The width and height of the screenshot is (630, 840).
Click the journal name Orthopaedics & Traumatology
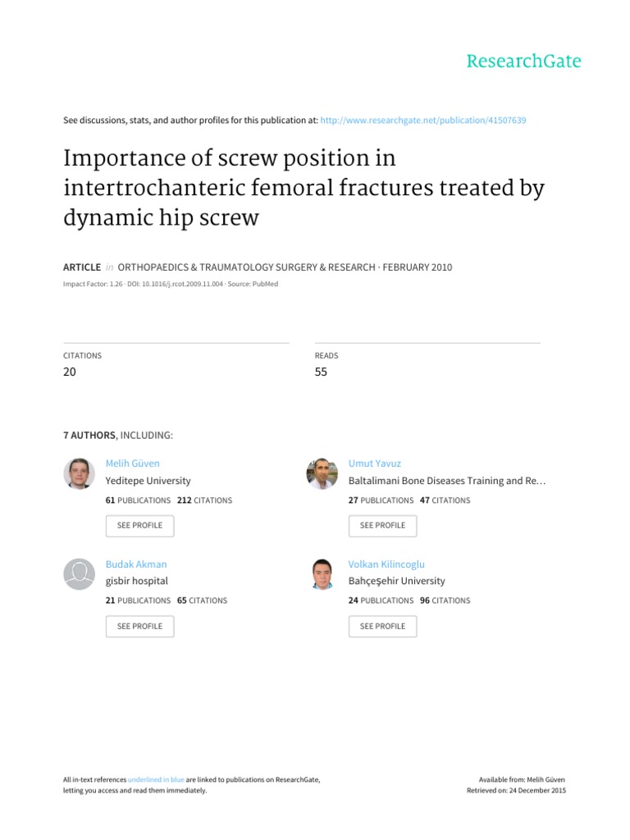point(246,267)
